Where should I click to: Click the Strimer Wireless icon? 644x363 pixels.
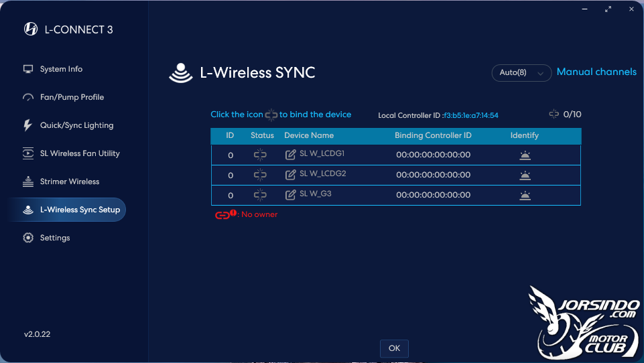[x=28, y=181]
